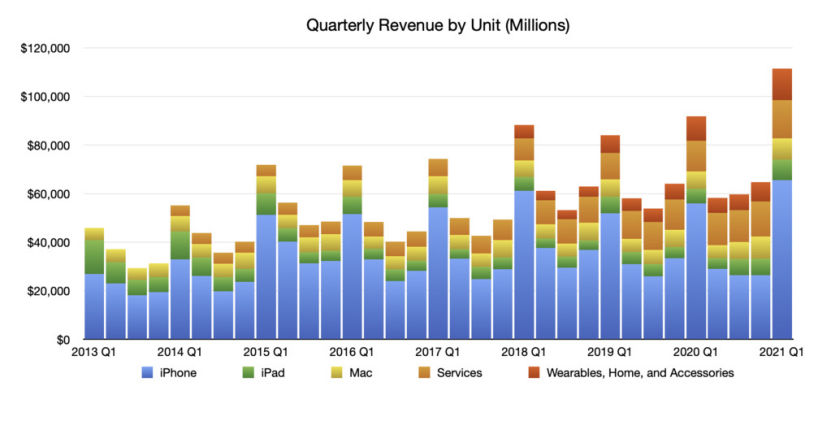
Task: Click the Mac yellow legend swatch
Action: [x=337, y=373]
